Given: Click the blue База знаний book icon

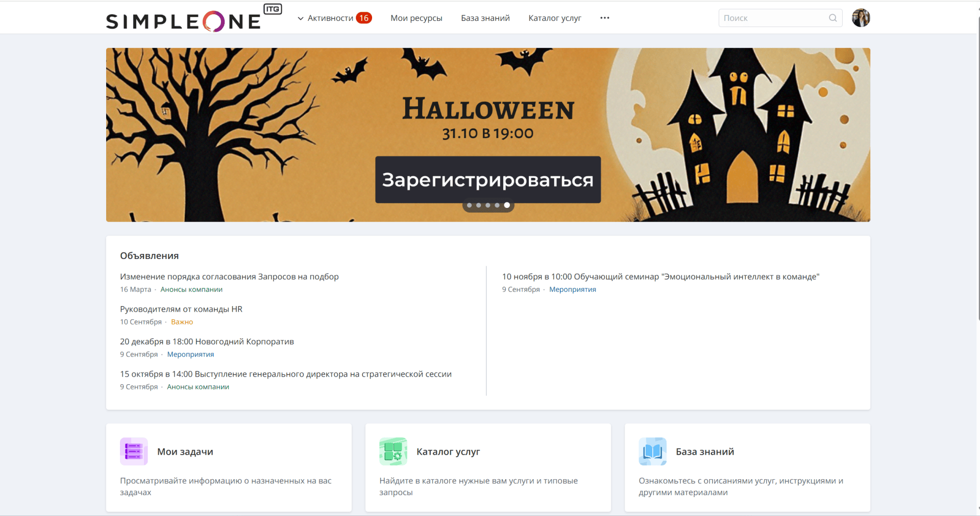Looking at the screenshot, I should click(652, 451).
